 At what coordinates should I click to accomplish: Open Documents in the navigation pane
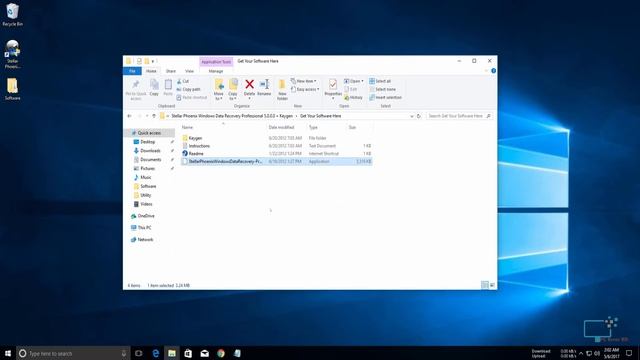pos(151,160)
